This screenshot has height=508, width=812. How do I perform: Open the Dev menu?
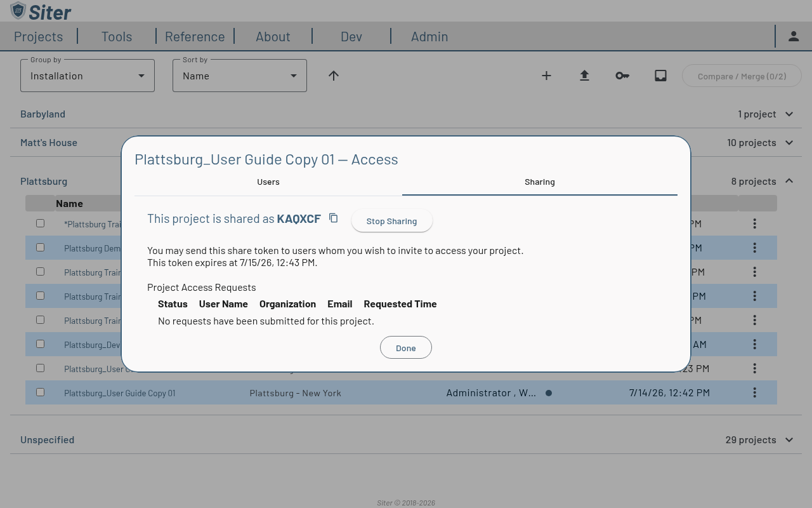351,37
